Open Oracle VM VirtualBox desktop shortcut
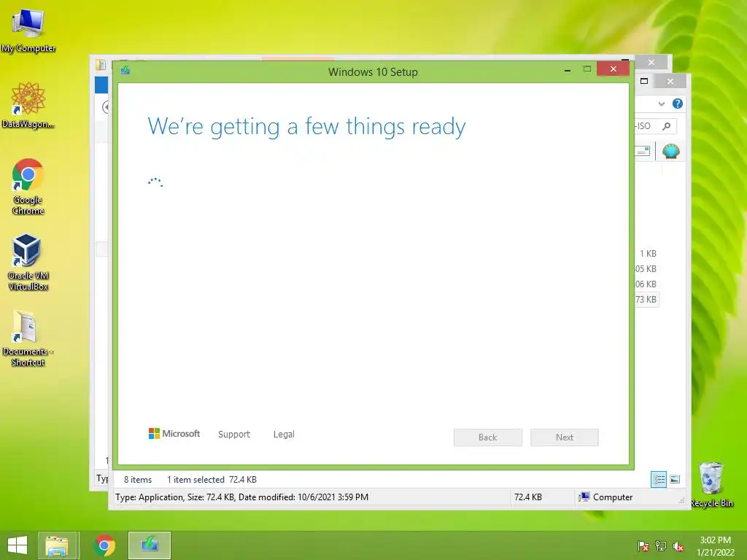Screen dimensions: 747x560 point(28,262)
